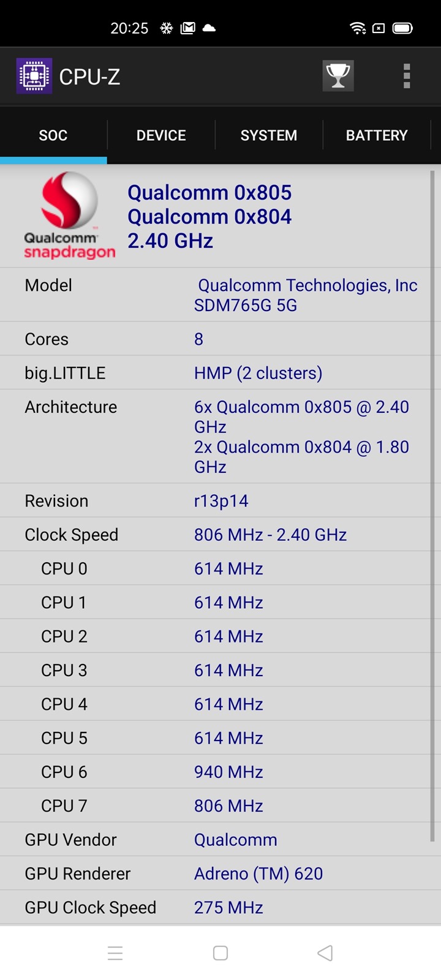The image size is (441, 980).
Task: Tap the GPU Renderer Adreno 620 row
Action: (214, 873)
